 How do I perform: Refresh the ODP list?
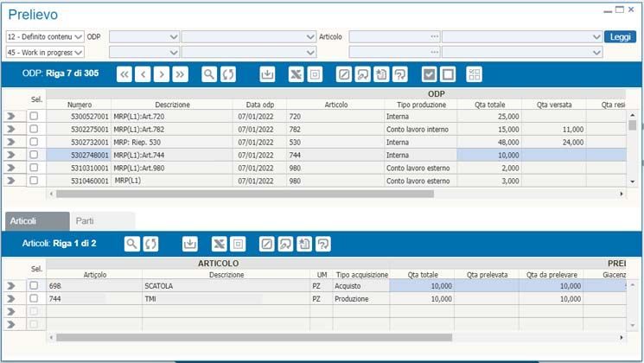228,74
